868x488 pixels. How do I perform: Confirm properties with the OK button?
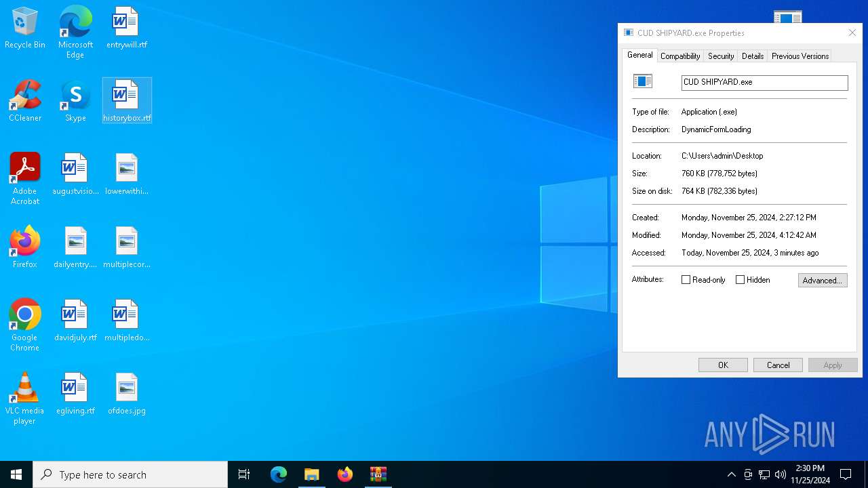coord(723,365)
